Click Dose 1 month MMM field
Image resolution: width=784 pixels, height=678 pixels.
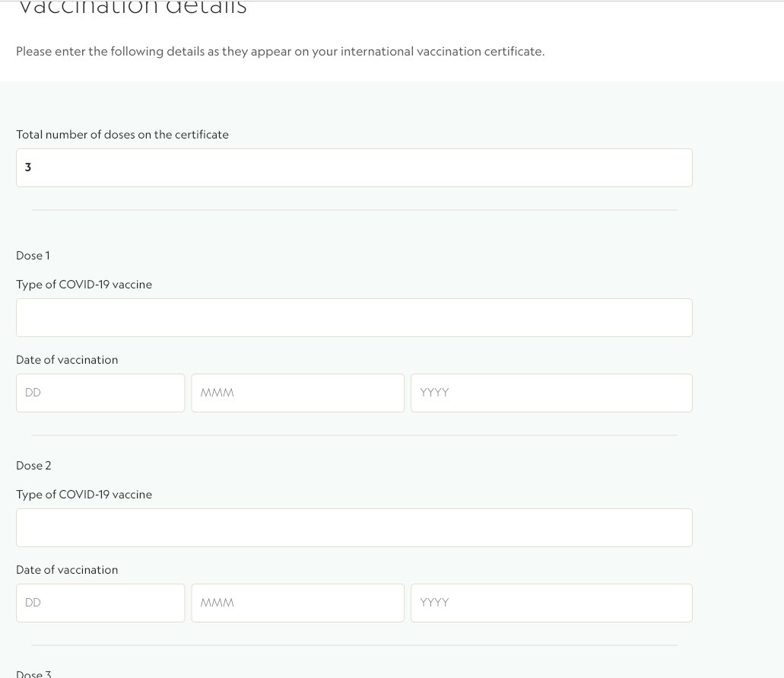coord(297,393)
